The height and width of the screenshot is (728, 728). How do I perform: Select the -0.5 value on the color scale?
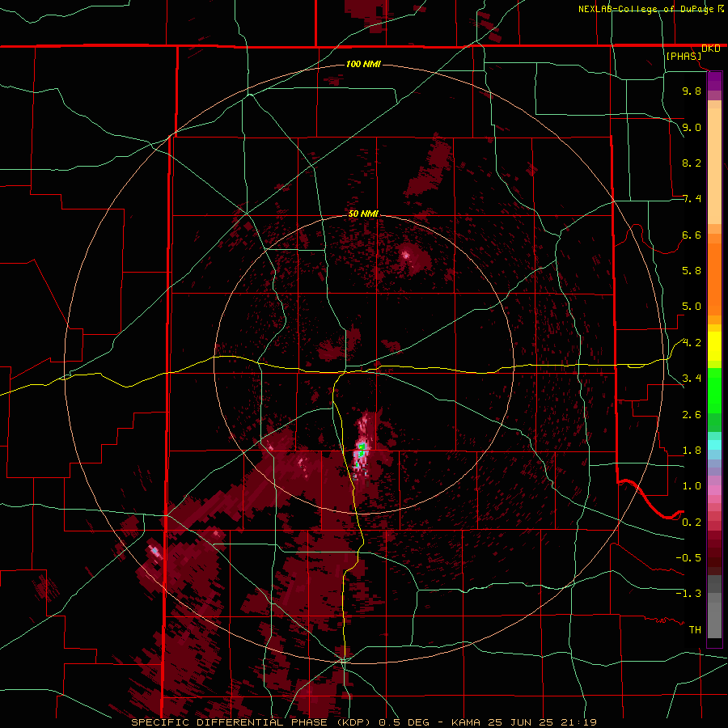pyautogui.click(x=688, y=558)
